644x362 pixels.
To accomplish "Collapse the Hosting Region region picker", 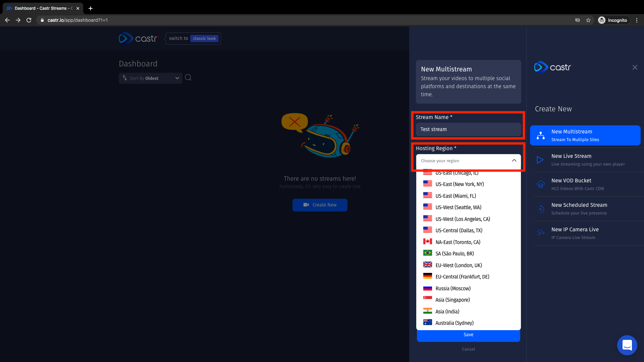I will click(x=514, y=161).
